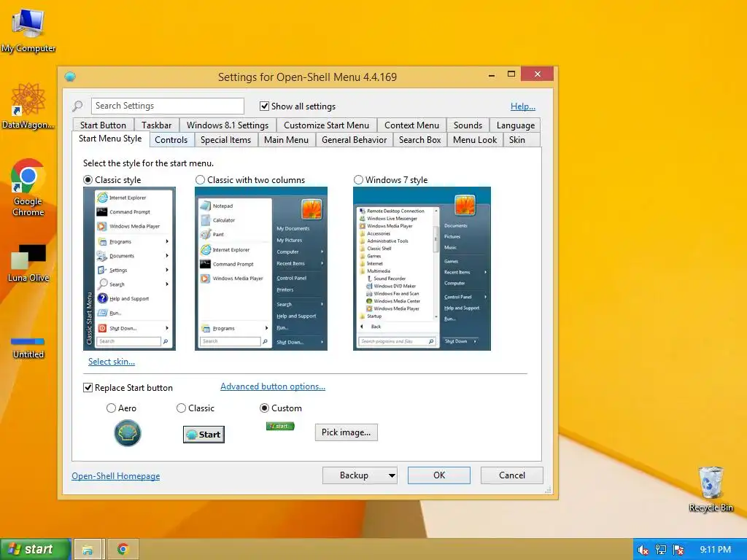This screenshot has height=560, width=747.
Task: Switch to the Language tab
Action: [x=516, y=125]
